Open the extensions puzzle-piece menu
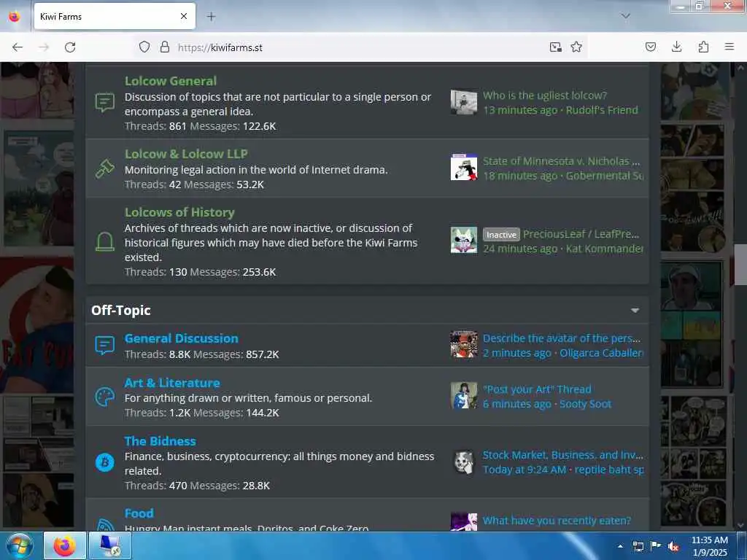Image resolution: width=747 pixels, height=560 pixels. 703,47
